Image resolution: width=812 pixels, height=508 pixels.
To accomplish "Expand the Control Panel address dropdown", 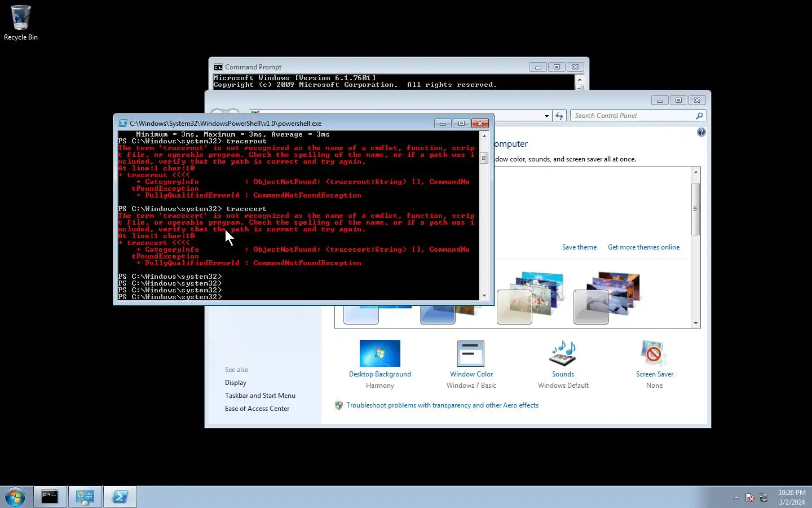I will [x=546, y=116].
